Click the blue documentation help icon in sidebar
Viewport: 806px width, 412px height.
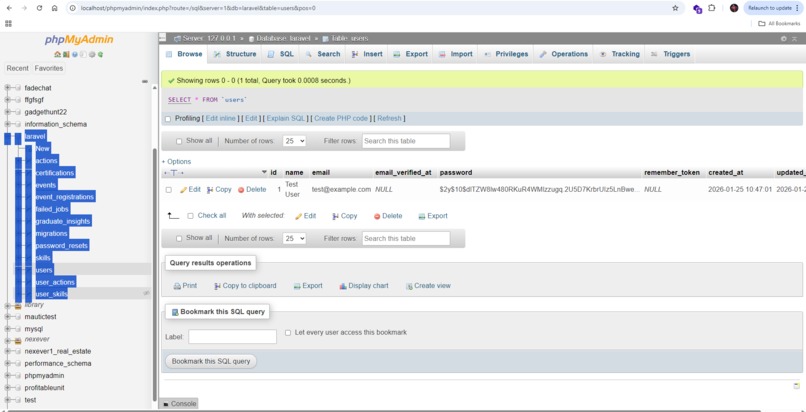coord(75,54)
